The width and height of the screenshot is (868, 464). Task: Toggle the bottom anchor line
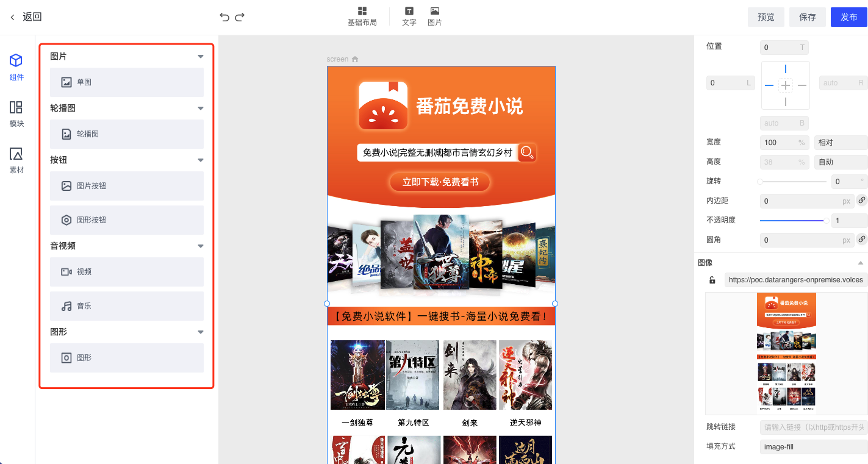pos(786,102)
